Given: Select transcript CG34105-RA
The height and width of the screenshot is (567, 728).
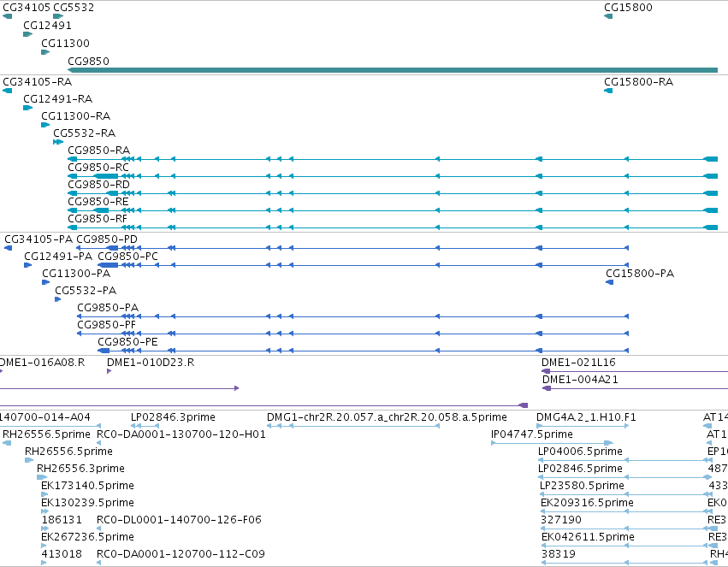Looking at the screenshot, I should tap(38, 82).
